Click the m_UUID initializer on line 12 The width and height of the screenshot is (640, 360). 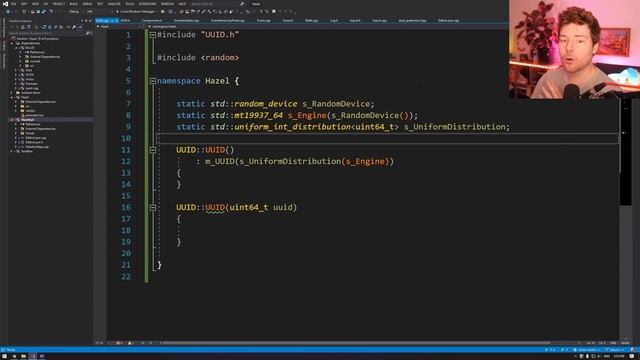[x=220, y=162]
